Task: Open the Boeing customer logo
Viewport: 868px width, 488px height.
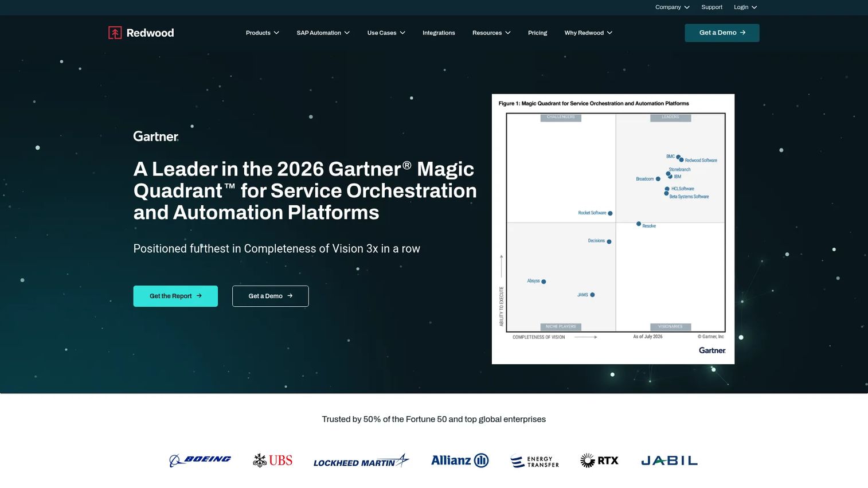Action: coord(200,460)
